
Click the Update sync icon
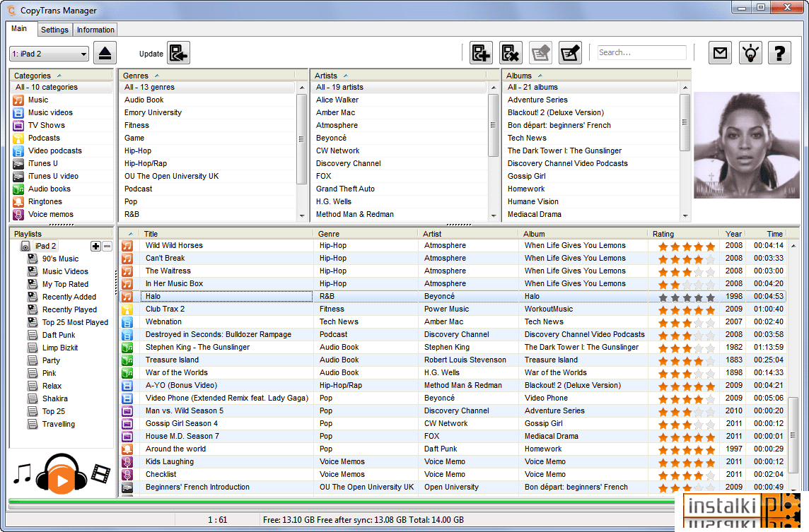point(178,53)
